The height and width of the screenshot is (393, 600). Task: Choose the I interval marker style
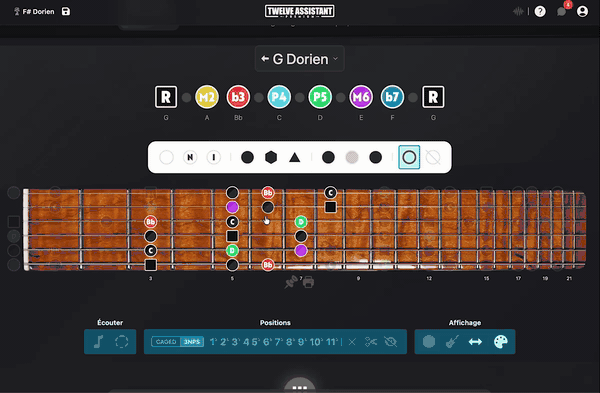tap(214, 157)
